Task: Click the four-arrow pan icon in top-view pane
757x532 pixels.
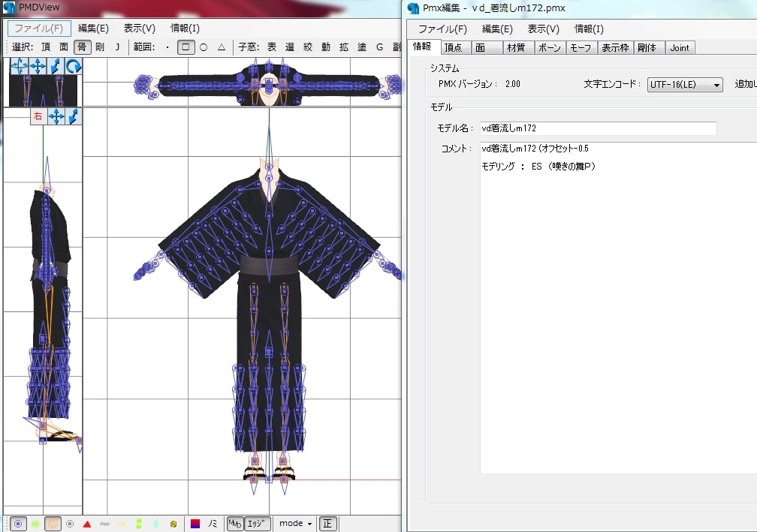Action: [38, 66]
